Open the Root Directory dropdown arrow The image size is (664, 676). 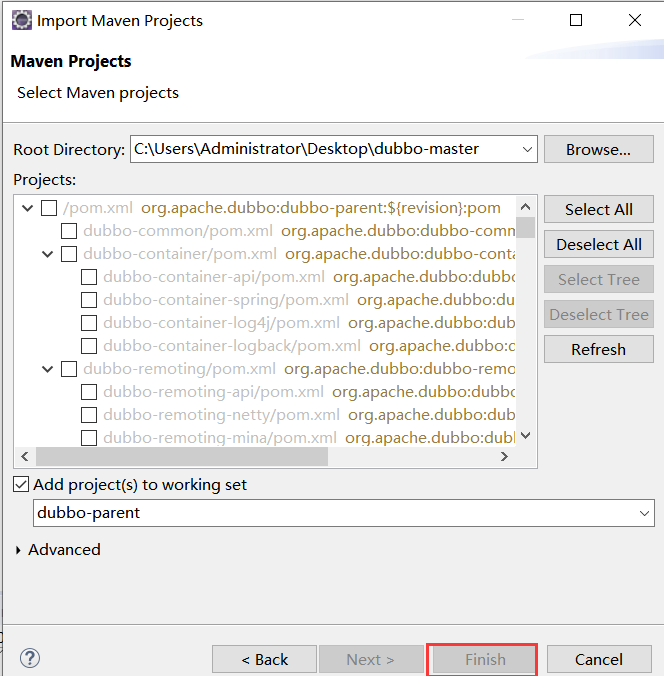click(x=527, y=150)
